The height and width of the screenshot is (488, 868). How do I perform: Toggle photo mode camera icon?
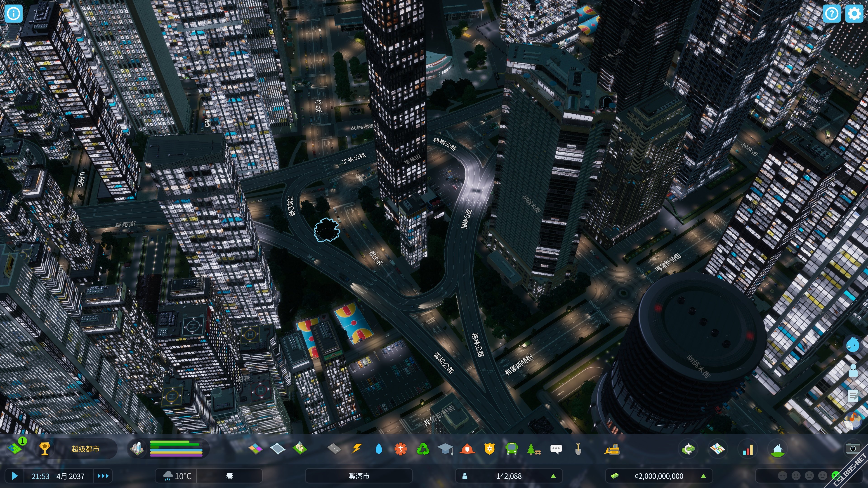point(852,449)
